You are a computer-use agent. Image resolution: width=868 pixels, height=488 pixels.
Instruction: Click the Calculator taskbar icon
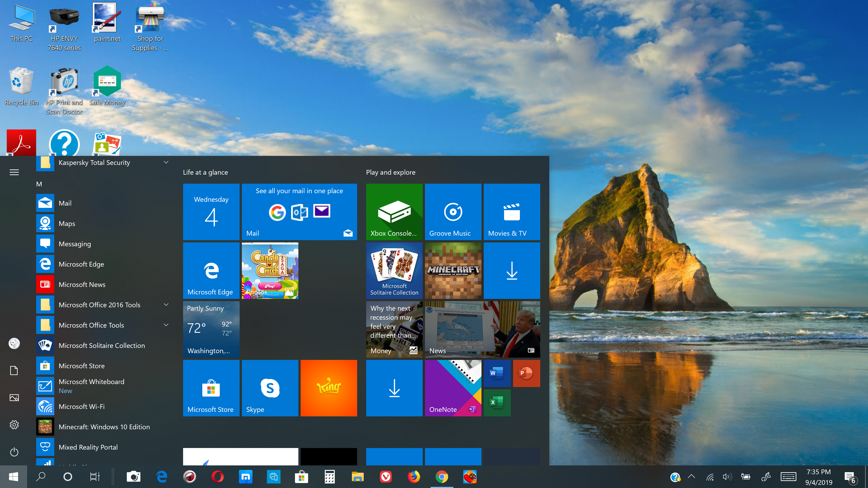click(x=330, y=476)
